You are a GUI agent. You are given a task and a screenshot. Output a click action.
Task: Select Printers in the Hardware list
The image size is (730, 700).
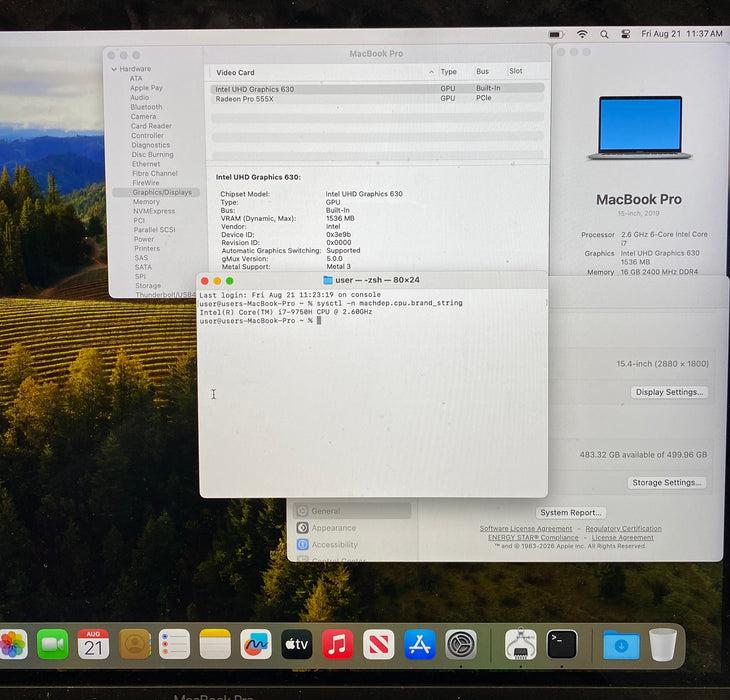[x=147, y=248]
